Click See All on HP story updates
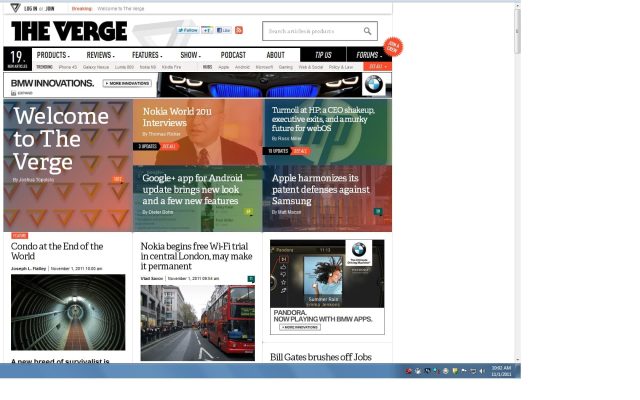The width and height of the screenshot is (640, 400). coord(300,151)
